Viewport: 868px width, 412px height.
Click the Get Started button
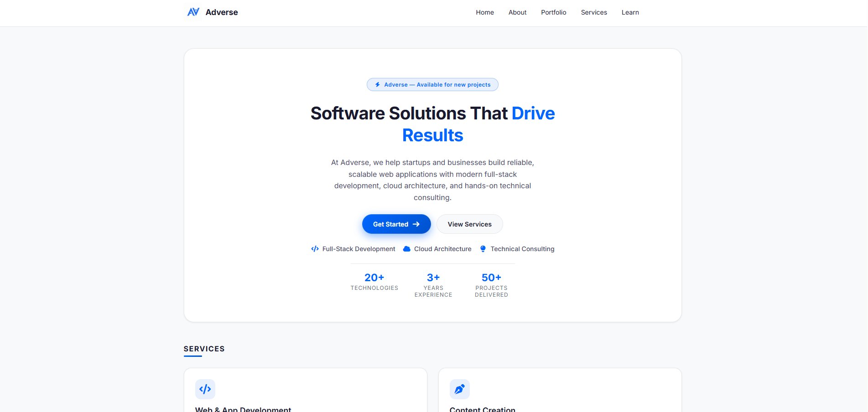pos(396,224)
